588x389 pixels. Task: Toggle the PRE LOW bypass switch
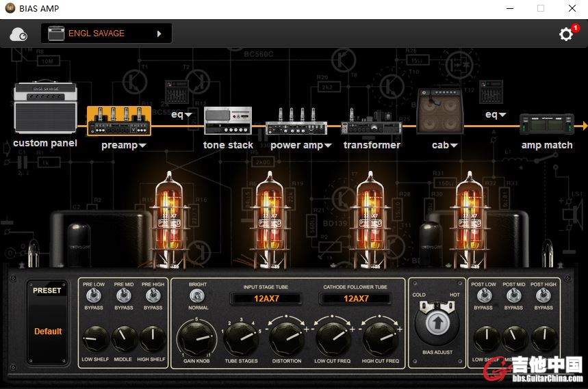click(94, 295)
